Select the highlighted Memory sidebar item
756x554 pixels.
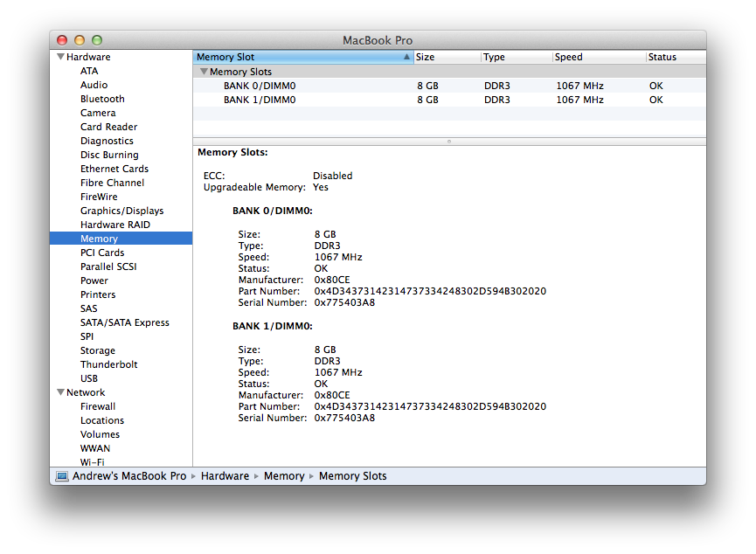(x=121, y=239)
